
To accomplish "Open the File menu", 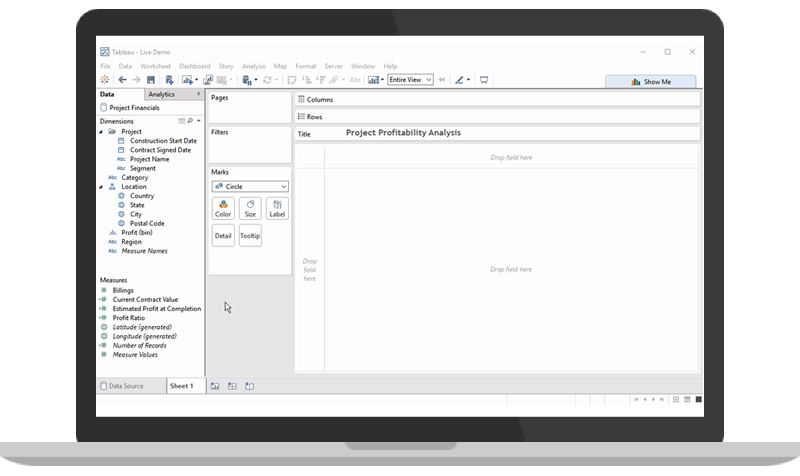I will 105,66.
